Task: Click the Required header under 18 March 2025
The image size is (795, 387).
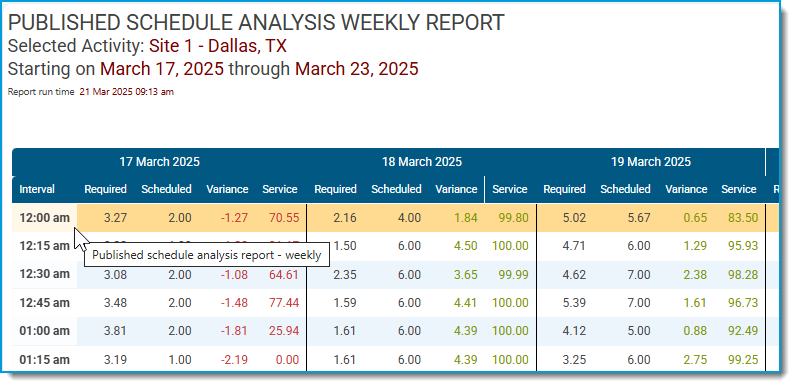Action: (x=336, y=189)
